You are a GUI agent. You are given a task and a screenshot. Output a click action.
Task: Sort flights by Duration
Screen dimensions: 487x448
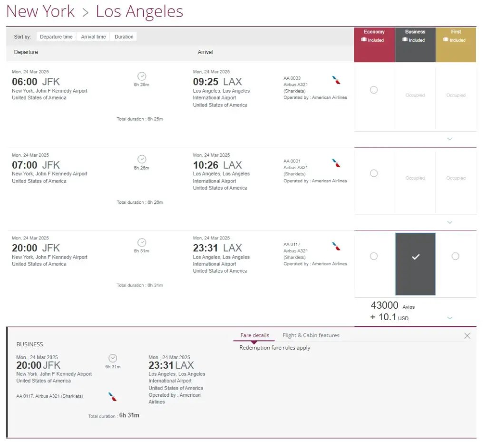(x=124, y=37)
